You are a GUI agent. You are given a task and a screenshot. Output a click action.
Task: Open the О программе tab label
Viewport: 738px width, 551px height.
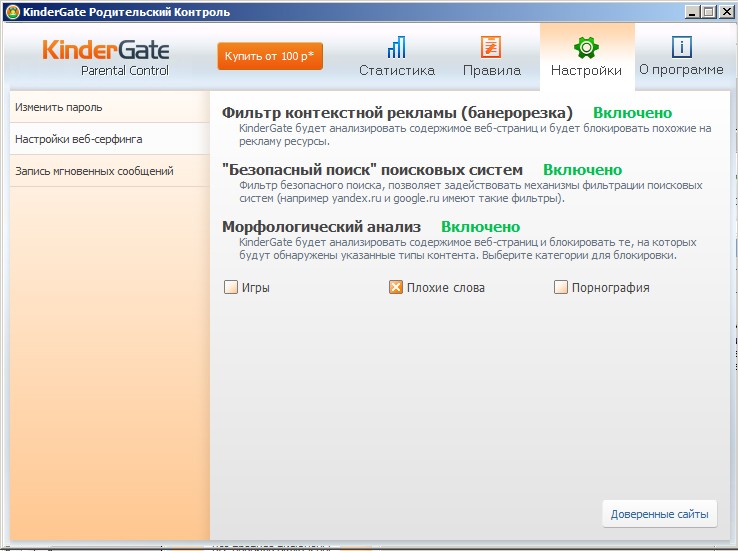point(681,70)
